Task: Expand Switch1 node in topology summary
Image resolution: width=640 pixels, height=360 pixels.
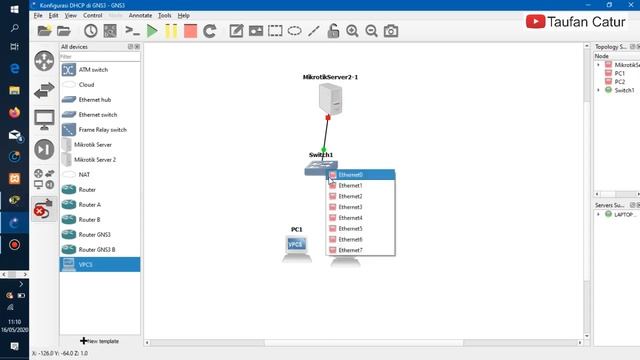Action: (599, 90)
